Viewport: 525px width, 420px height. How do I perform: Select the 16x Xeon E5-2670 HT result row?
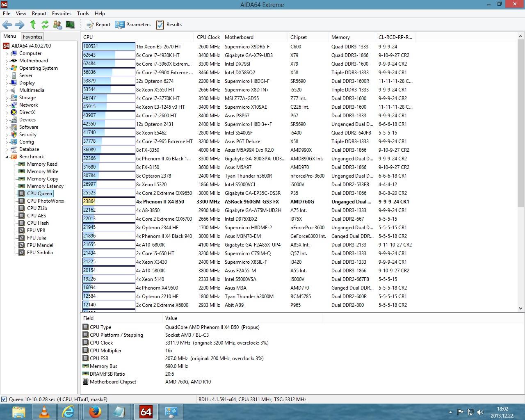249,46
